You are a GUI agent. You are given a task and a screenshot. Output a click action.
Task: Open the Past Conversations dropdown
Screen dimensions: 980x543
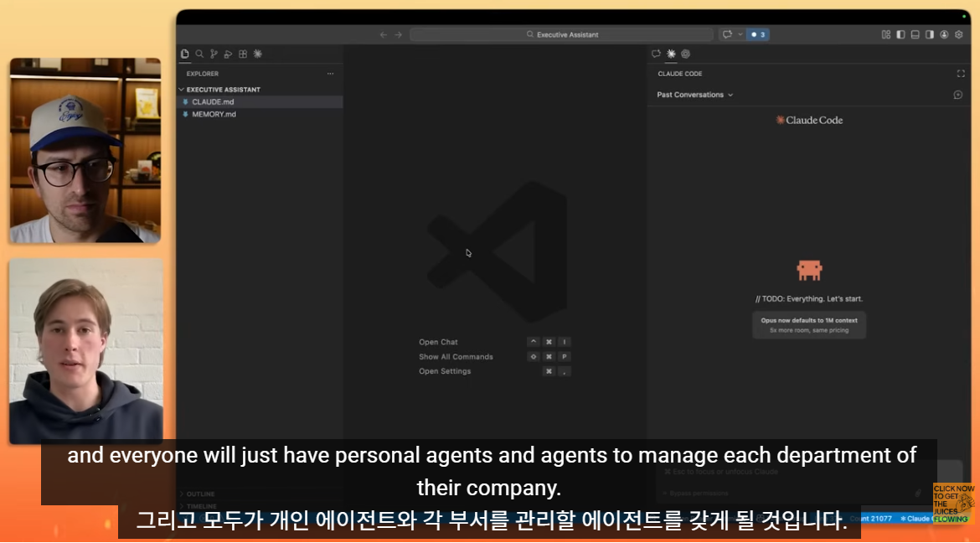695,95
